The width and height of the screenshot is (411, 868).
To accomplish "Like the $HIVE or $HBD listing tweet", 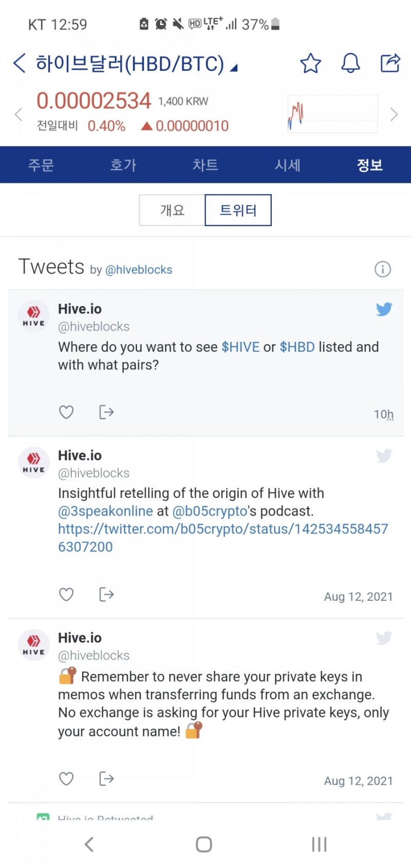I will [66, 412].
